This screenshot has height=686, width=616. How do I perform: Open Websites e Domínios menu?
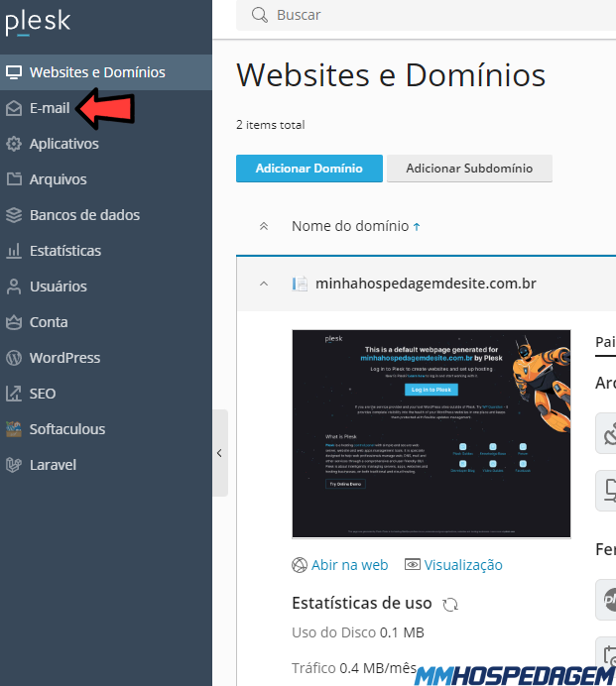[106, 72]
